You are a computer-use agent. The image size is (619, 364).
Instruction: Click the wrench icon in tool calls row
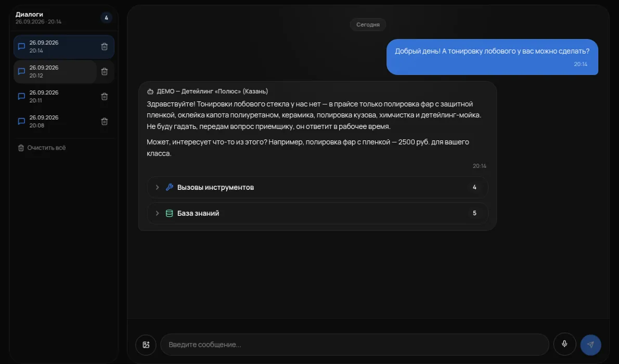(x=170, y=187)
